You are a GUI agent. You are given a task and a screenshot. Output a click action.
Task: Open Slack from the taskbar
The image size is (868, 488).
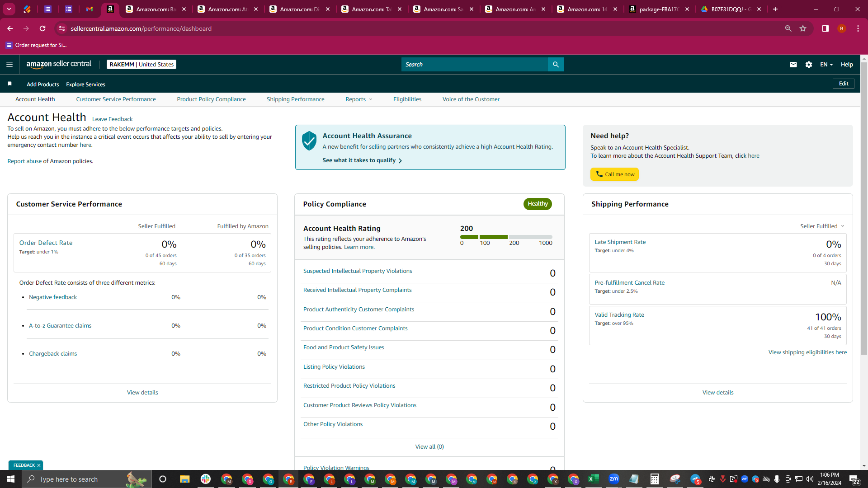(206, 479)
